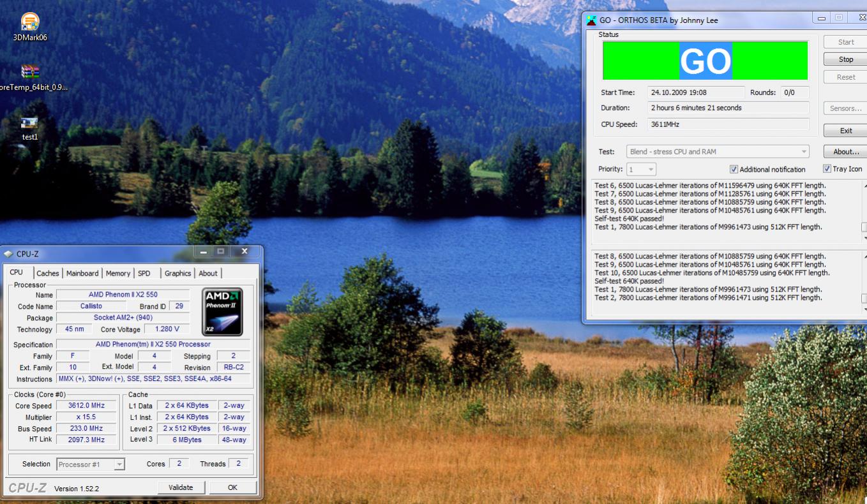This screenshot has height=504, width=867.
Task: Switch to the Mainboard tab
Action: (83, 273)
